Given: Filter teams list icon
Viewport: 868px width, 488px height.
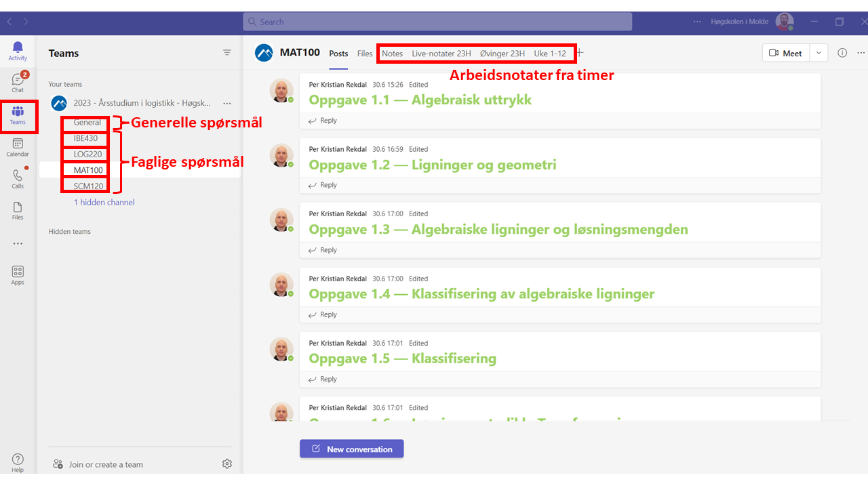Looking at the screenshot, I should [x=227, y=53].
